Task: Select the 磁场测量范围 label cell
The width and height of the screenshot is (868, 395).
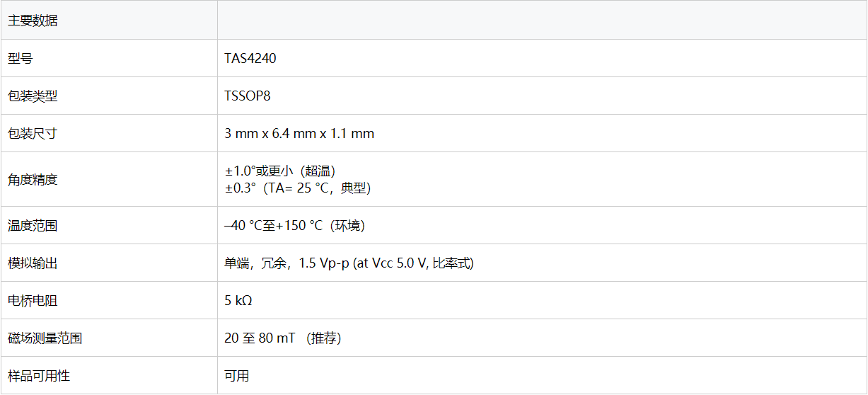Action: pos(45,338)
